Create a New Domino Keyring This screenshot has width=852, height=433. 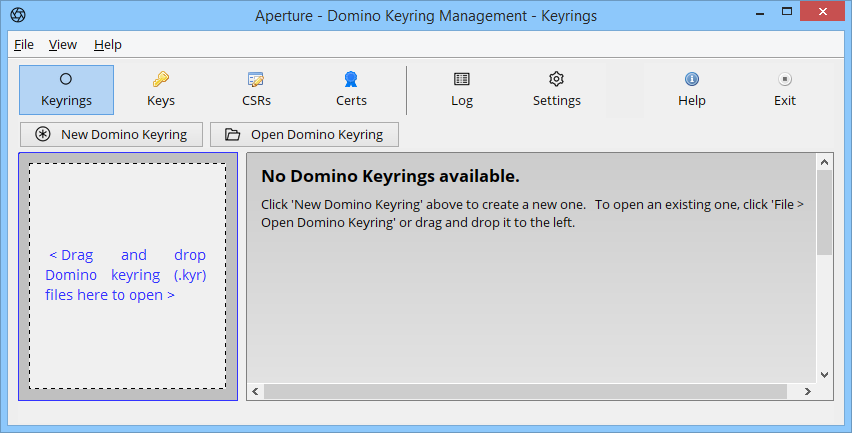pos(111,134)
